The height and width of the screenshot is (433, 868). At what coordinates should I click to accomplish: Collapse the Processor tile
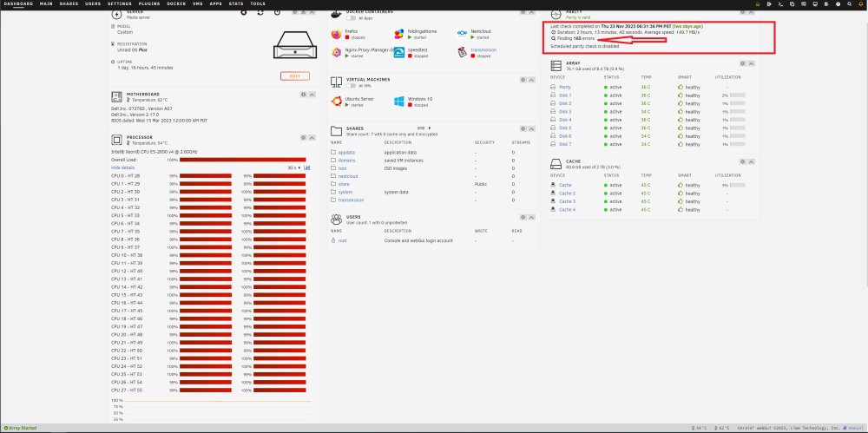(312, 137)
